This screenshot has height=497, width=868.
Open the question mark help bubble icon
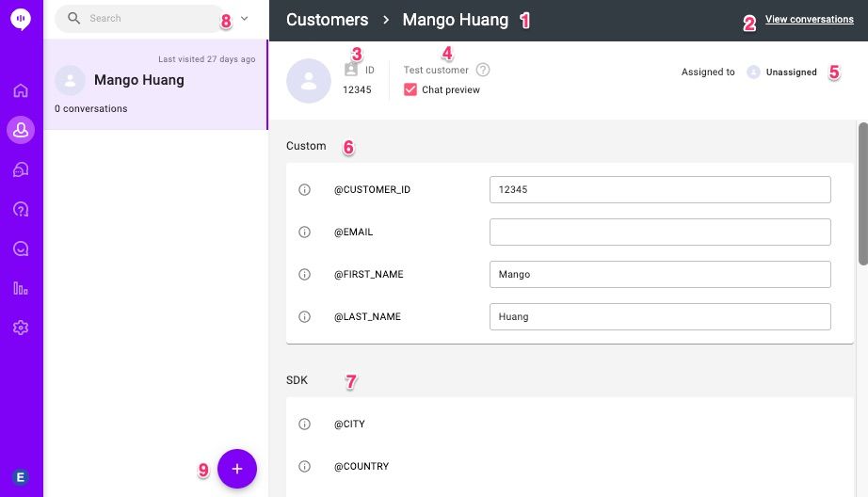21,209
